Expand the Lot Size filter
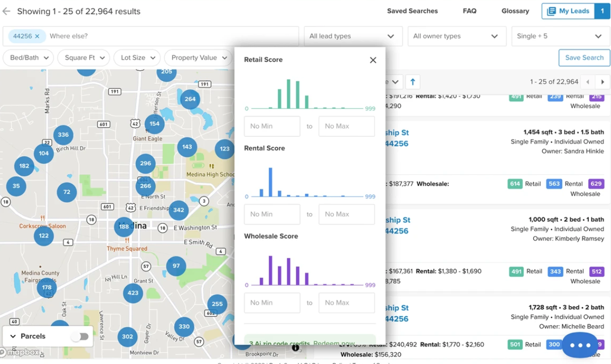 (137, 58)
